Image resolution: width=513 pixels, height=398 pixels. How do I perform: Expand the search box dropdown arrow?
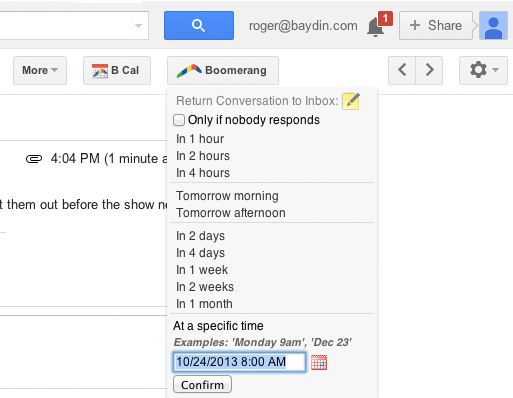(x=138, y=26)
